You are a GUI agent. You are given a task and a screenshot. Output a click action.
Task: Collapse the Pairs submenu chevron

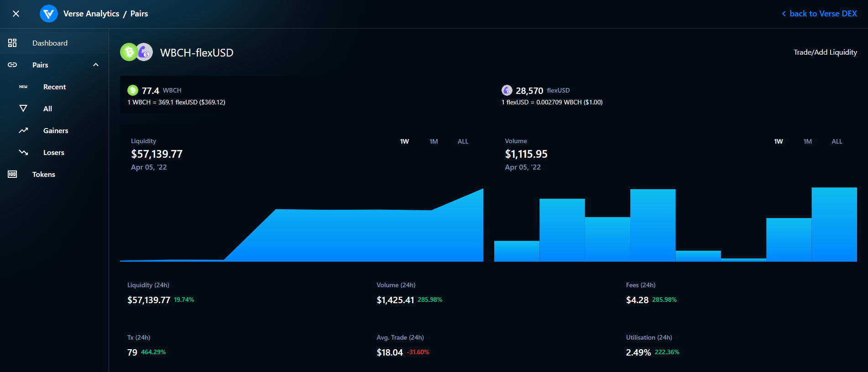click(x=96, y=65)
